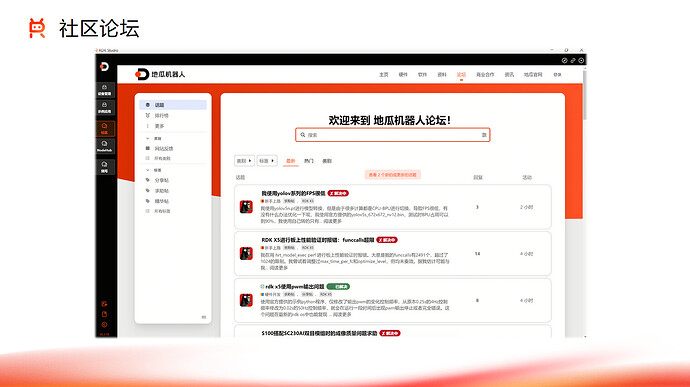Open search filter options icon at search box end
Screen dimensions: 690x387
484,135
